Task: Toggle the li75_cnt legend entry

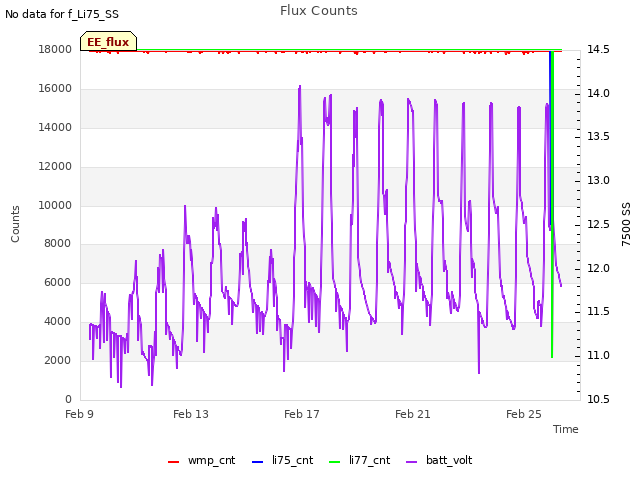Action: 282,460
